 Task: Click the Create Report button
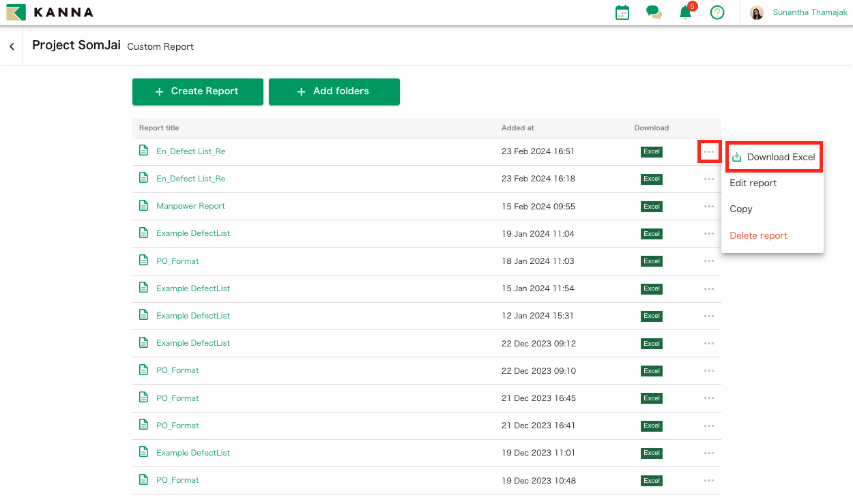pos(197,91)
